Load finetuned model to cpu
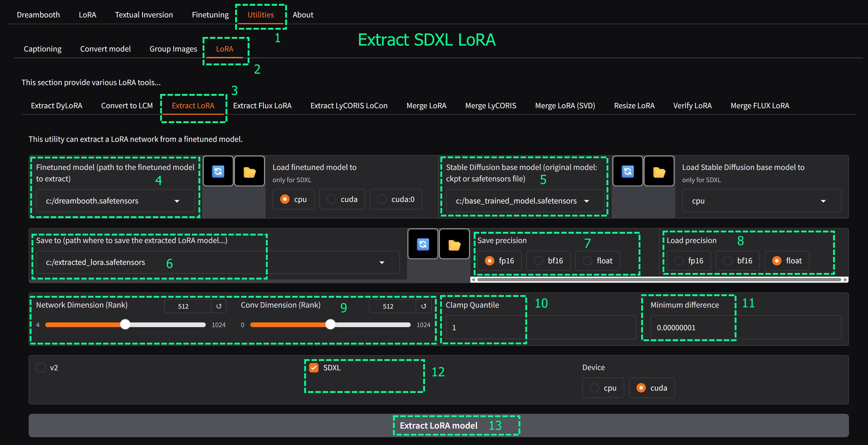Screen dimensions: 868x445 (293, 199)
